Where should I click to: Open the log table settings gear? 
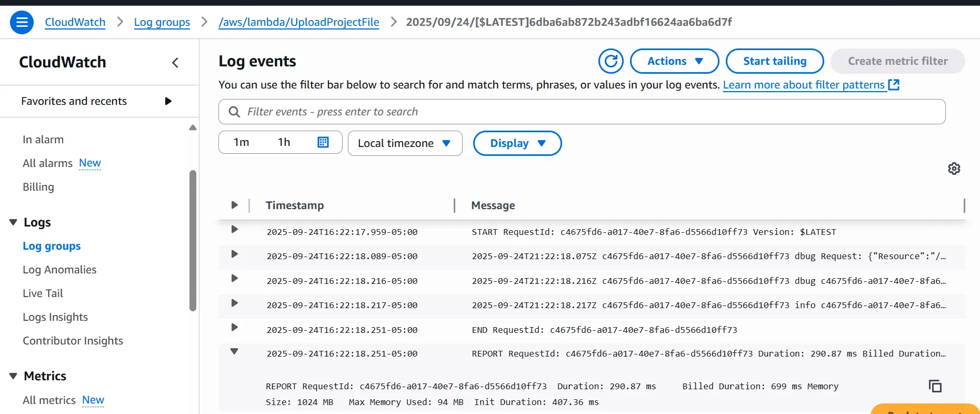(954, 169)
